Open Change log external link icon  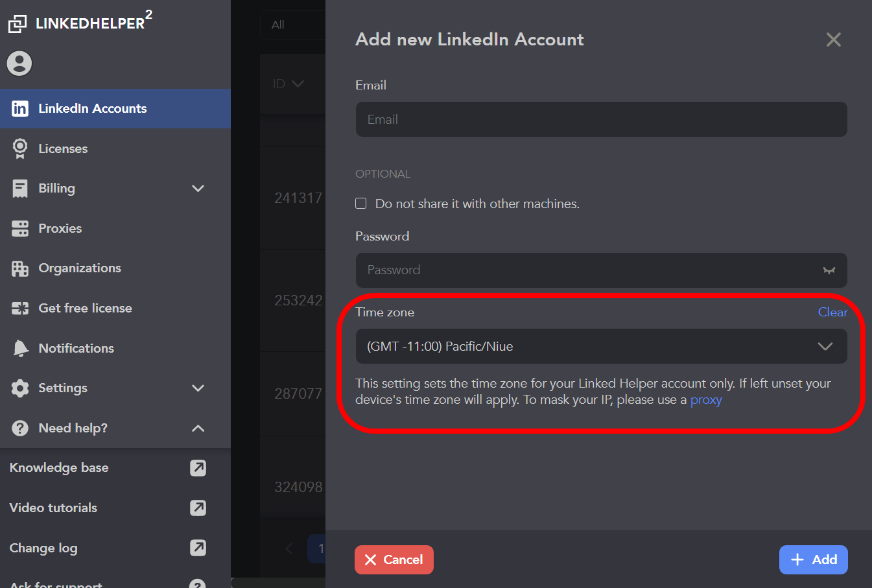(198, 548)
